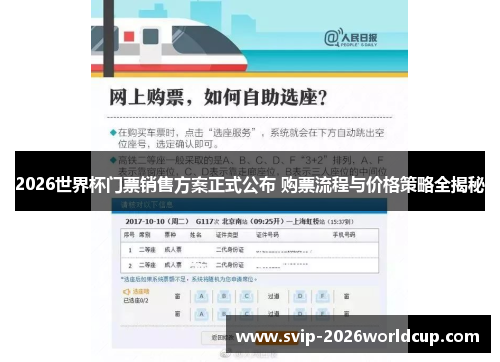Click the 证件号码 column header

click(267, 235)
